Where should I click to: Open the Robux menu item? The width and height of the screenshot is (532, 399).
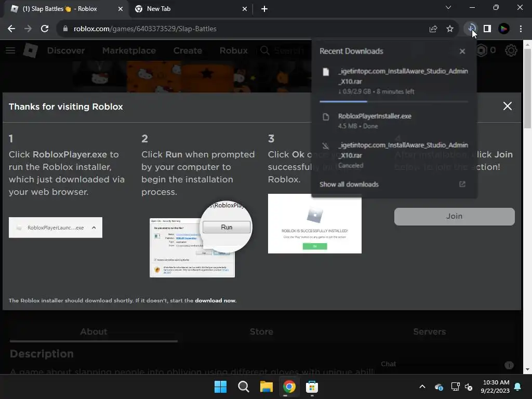click(x=233, y=50)
